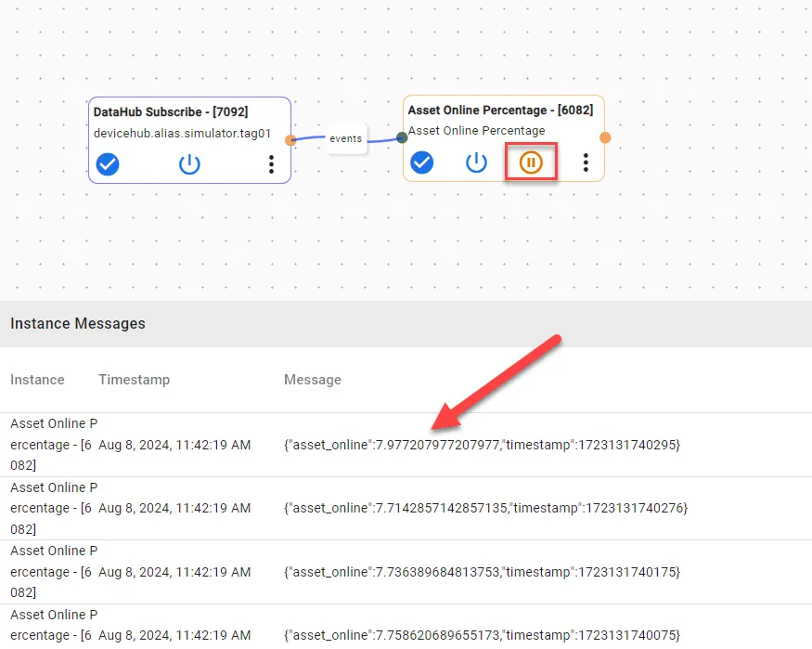Click the 'devicehub.alias.simulator.tag01' node subtitle
The image size is (812, 649).
182,133
